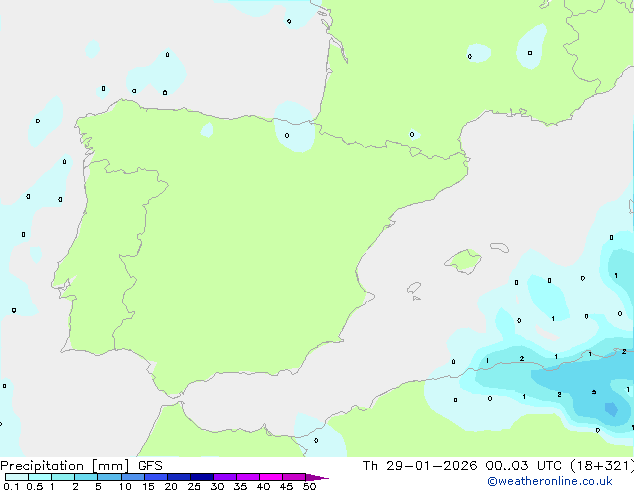Screen dimensions: 634x490
Task: Click the '50' legend label
Action: point(309,486)
